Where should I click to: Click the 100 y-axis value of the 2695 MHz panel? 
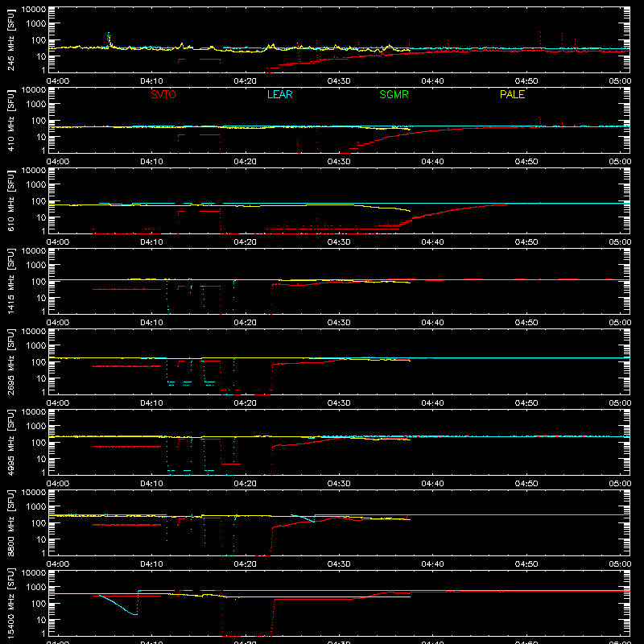click(x=39, y=362)
